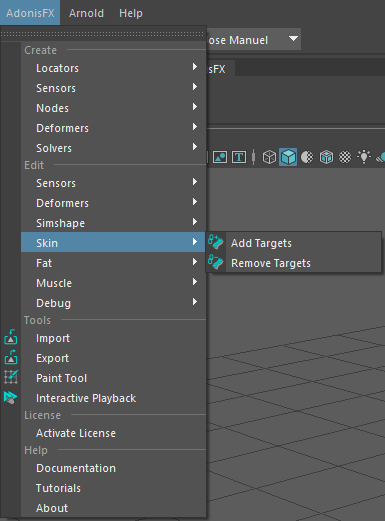
Task: Expand Edit Sensors submenu
Action: pyautogui.click(x=113, y=183)
